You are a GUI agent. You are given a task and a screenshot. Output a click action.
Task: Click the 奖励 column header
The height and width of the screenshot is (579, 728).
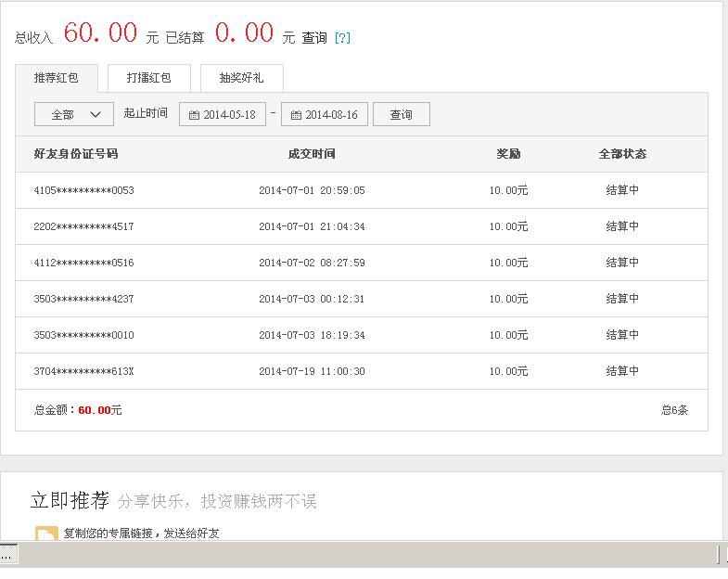click(508, 154)
